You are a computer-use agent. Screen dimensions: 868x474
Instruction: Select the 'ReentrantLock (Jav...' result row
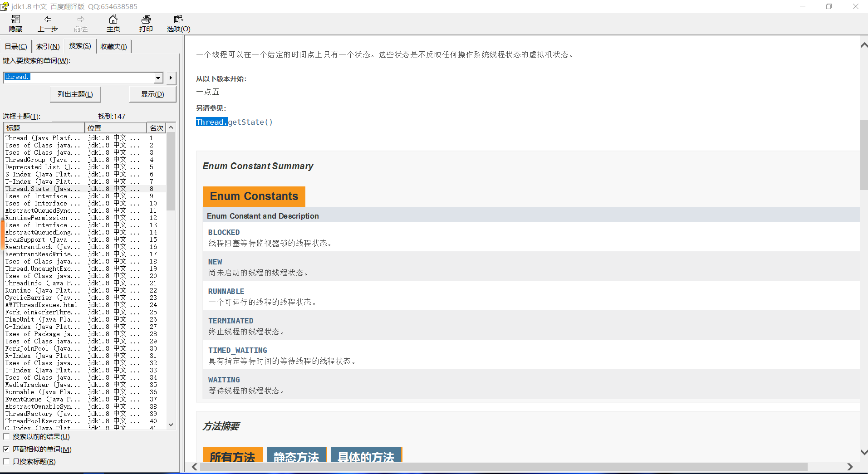pyautogui.click(x=85, y=247)
